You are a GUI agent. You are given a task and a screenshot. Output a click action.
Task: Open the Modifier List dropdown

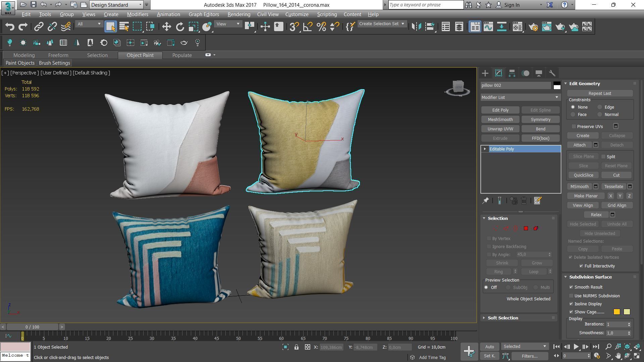[520, 98]
